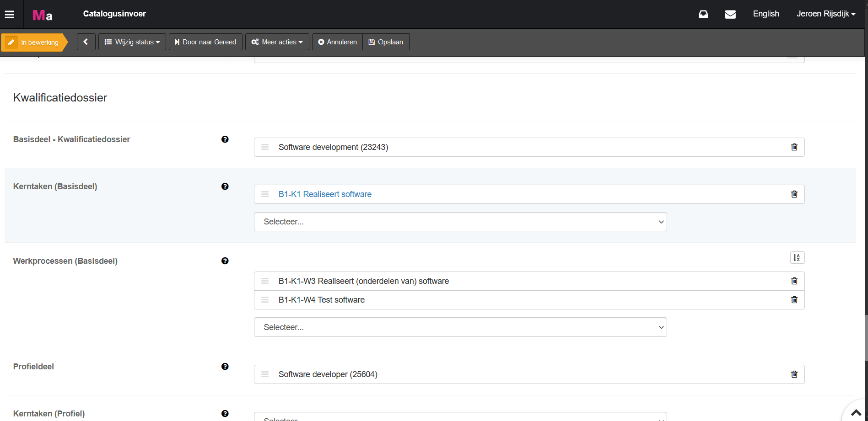The image size is (868, 421).
Task: Open Kerntaken (Profiel) Selecteer dropdown
Action: (x=460, y=416)
